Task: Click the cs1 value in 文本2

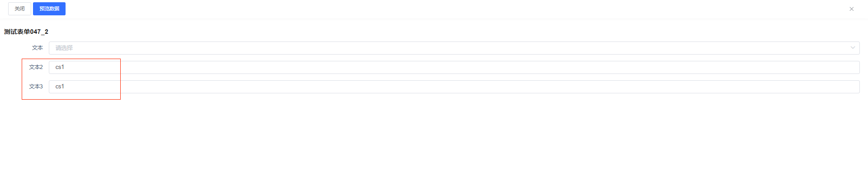Action: (60, 67)
